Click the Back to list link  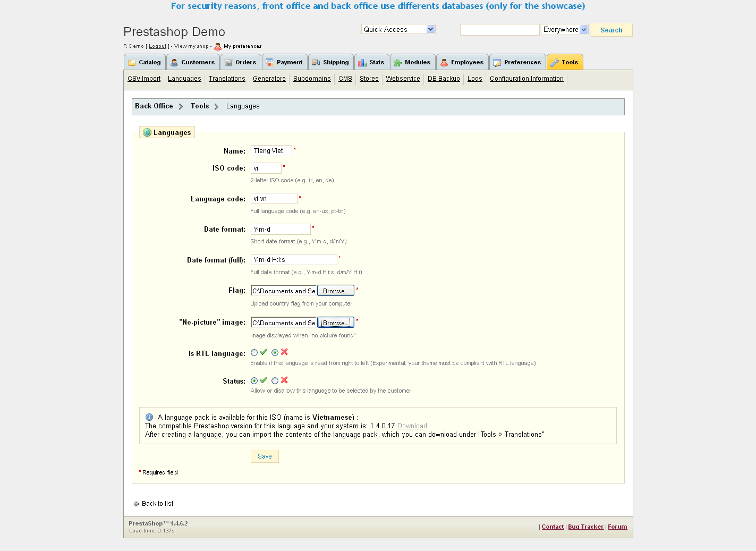click(x=157, y=504)
